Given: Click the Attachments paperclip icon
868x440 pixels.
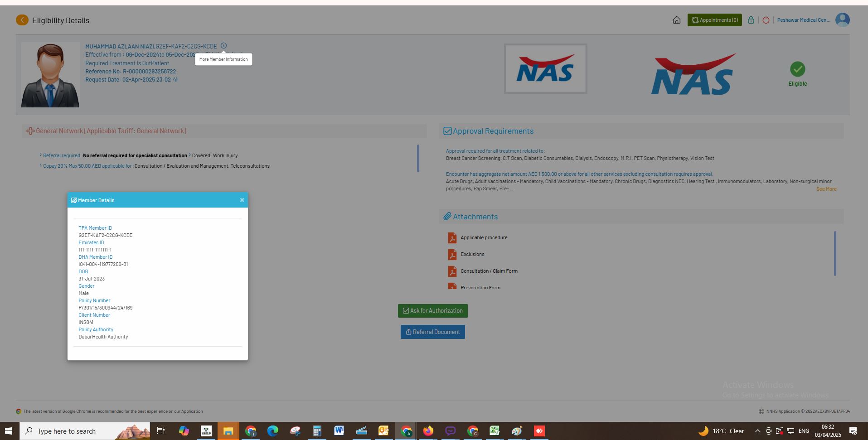Looking at the screenshot, I should click(447, 217).
